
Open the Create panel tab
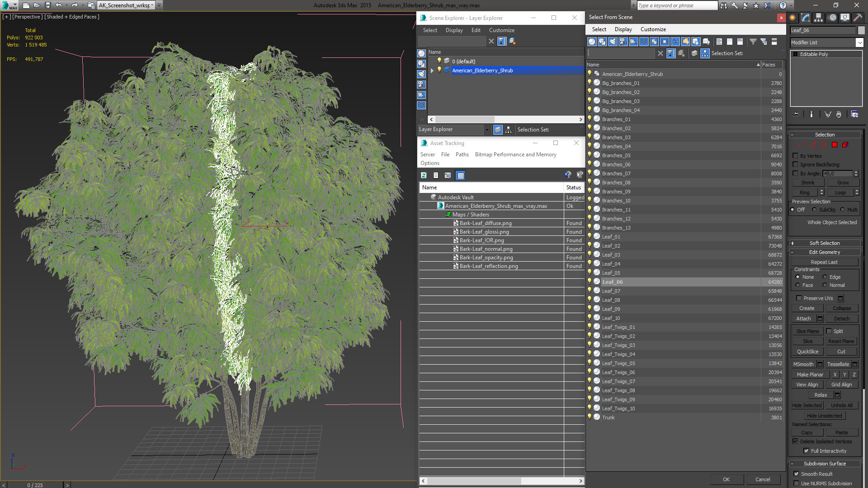click(793, 18)
